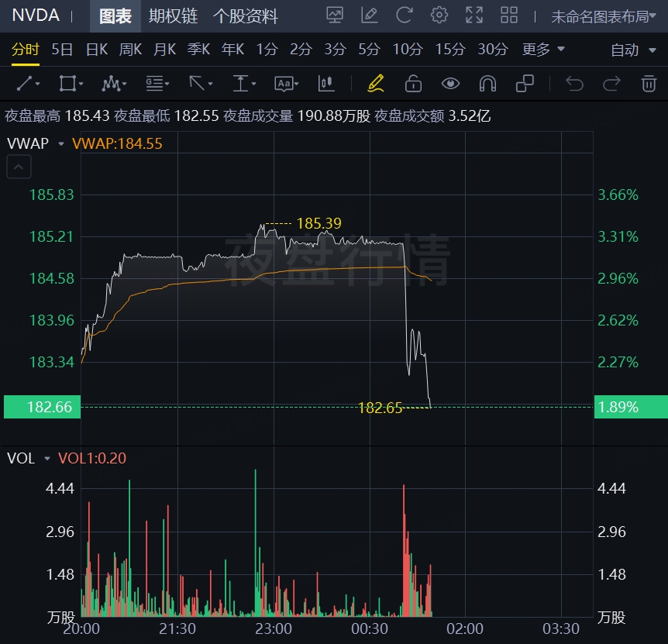Click the 夜盘成交量 190.88万股 statistic
Screen dimensions: 668x644
click(297, 115)
